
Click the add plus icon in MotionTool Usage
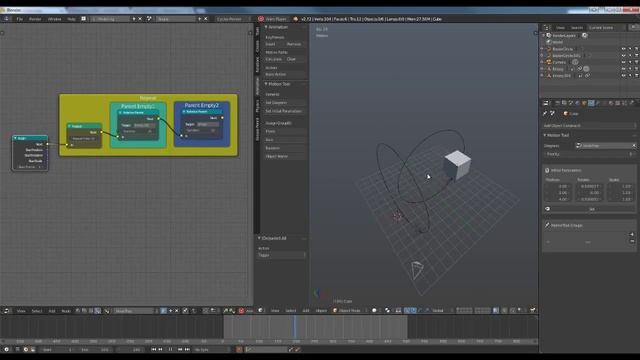click(x=632, y=235)
